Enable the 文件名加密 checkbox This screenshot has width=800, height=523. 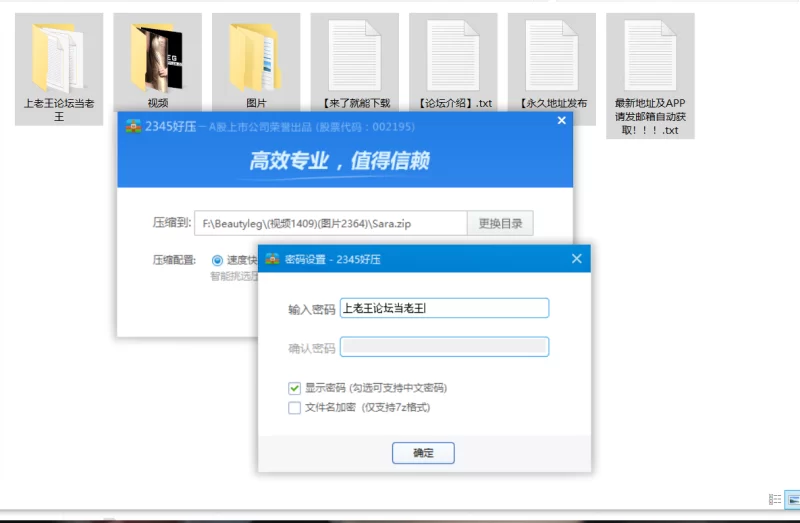point(294,408)
